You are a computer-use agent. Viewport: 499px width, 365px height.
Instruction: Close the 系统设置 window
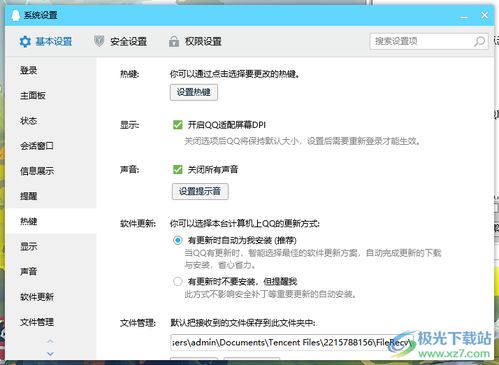tap(484, 15)
